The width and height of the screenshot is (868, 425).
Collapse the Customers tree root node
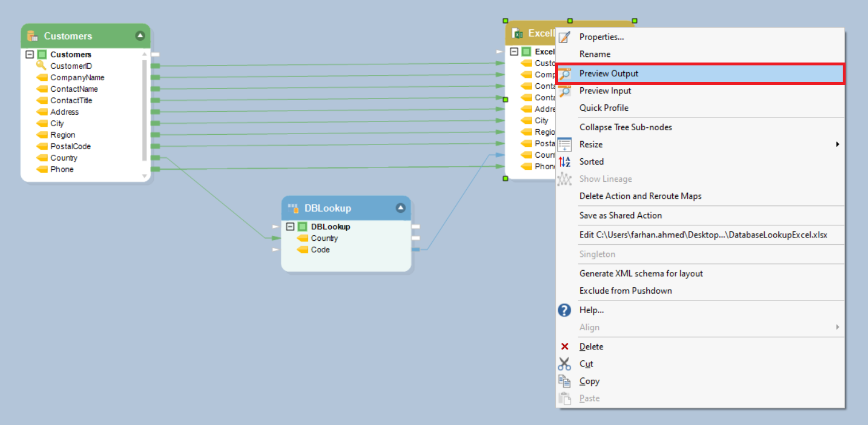coord(29,54)
